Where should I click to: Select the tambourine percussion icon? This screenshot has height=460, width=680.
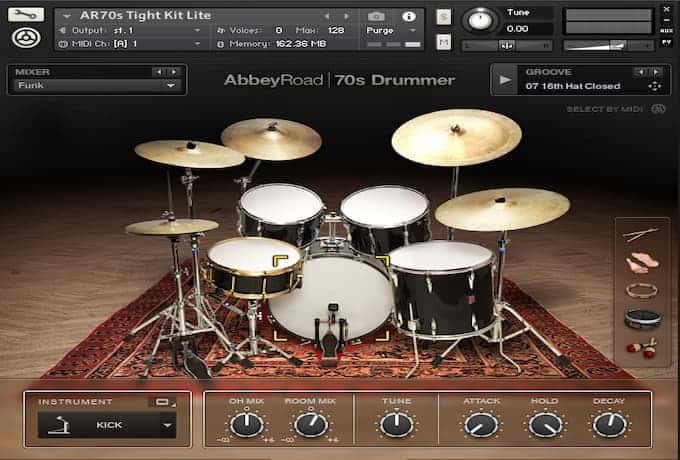[642, 290]
